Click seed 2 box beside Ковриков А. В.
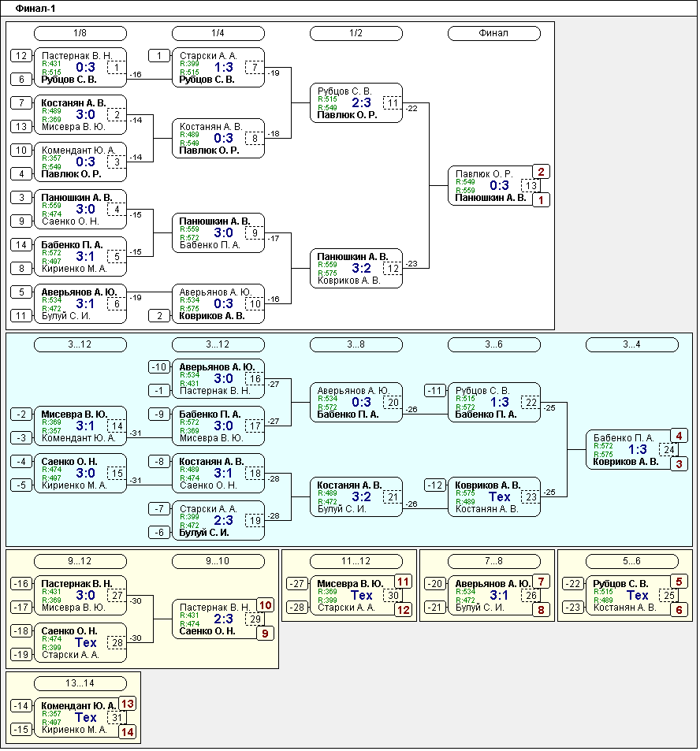This screenshot has width=700, height=751. click(x=159, y=316)
